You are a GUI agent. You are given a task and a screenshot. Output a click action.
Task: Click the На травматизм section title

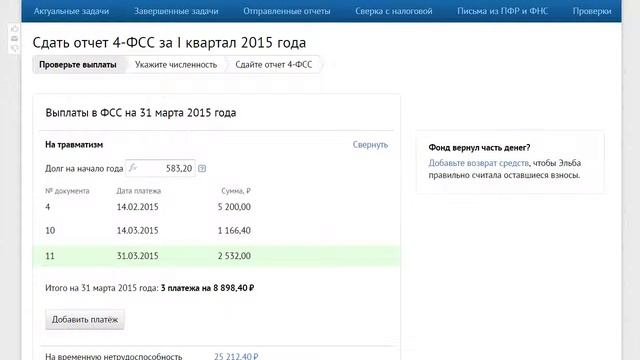[x=74, y=144]
